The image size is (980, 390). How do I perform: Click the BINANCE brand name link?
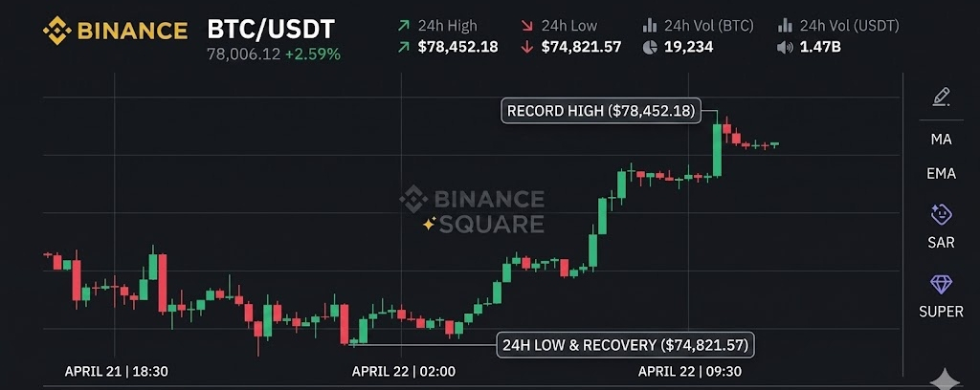point(132,31)
